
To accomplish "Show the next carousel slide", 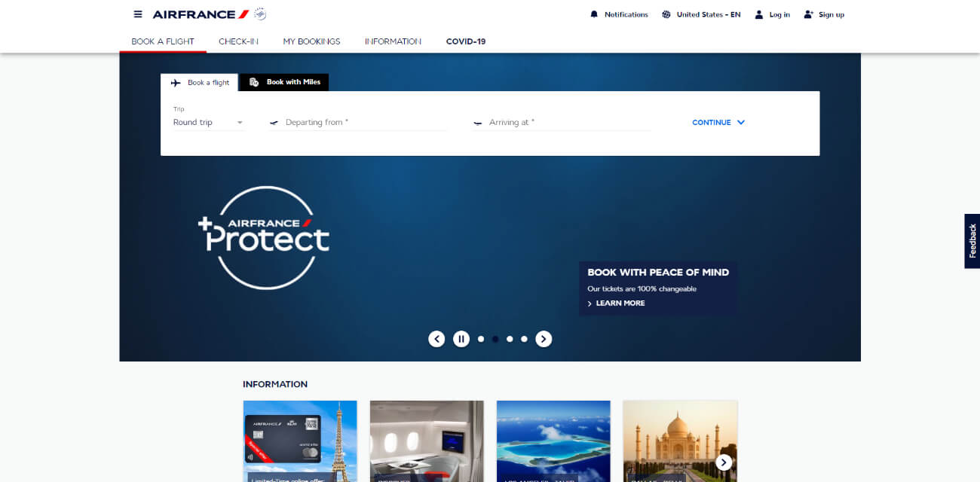I will 544,339.
